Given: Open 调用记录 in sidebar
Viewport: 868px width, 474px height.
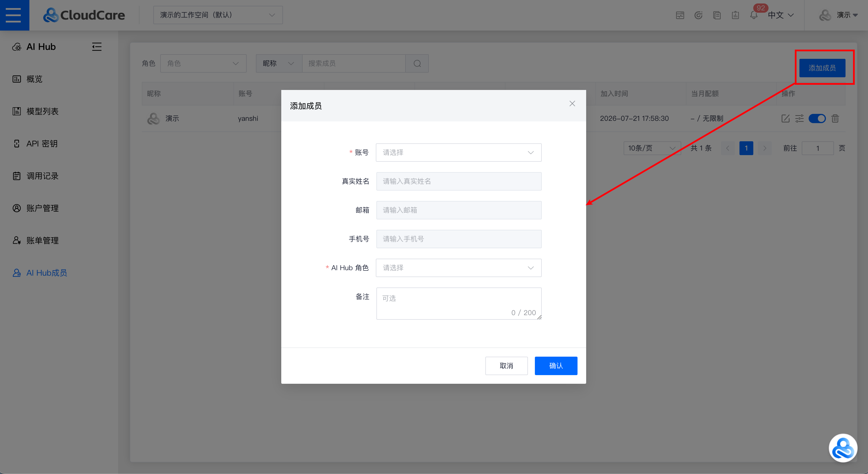Looking at the screenshot, I should click(42, 176).
